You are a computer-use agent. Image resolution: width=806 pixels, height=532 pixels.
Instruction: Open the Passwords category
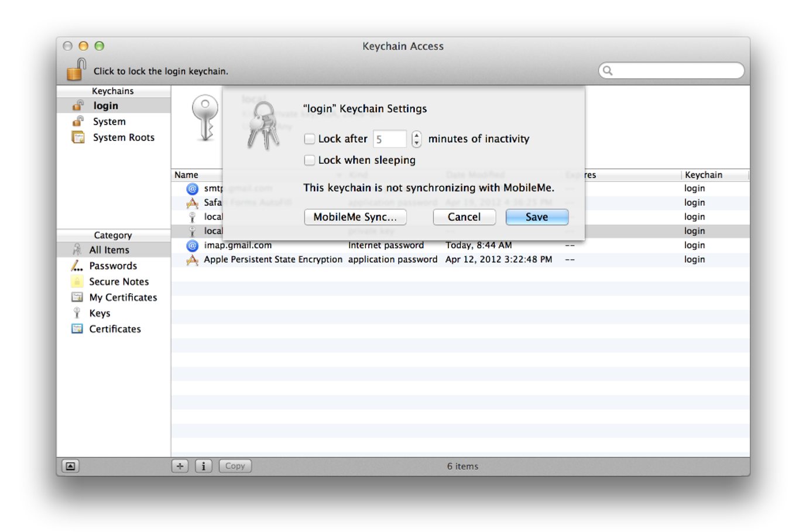pyautogui.click(x=111, y=266)
